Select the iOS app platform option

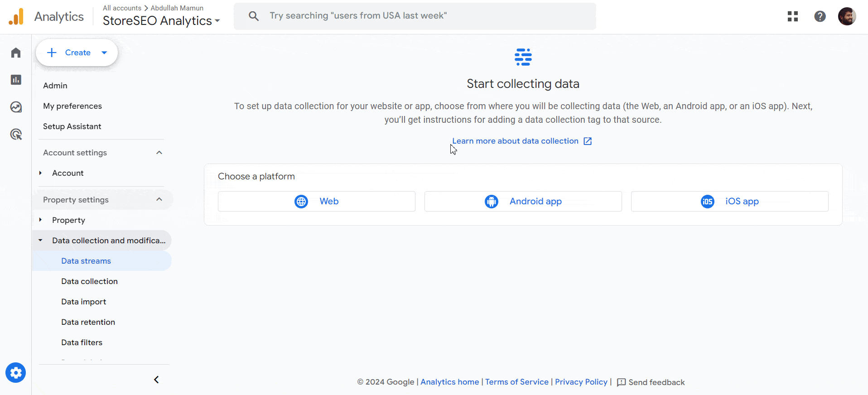click(x=729, y=201)
